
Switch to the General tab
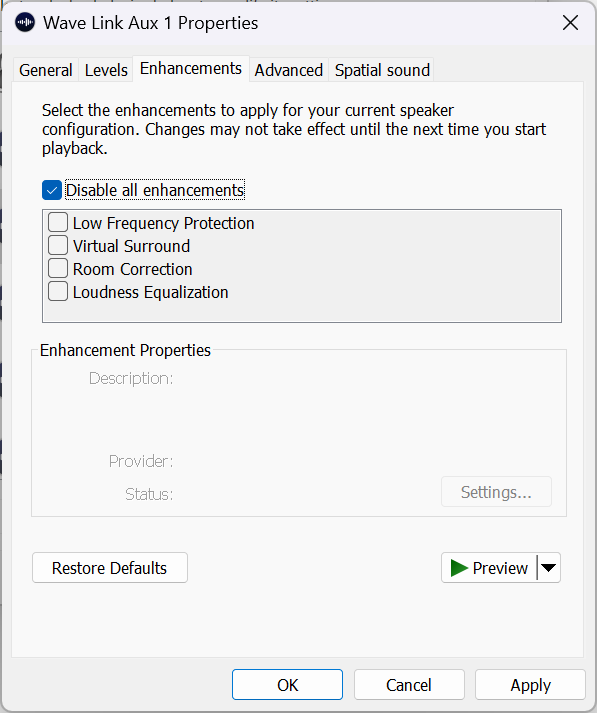[45, 70]
